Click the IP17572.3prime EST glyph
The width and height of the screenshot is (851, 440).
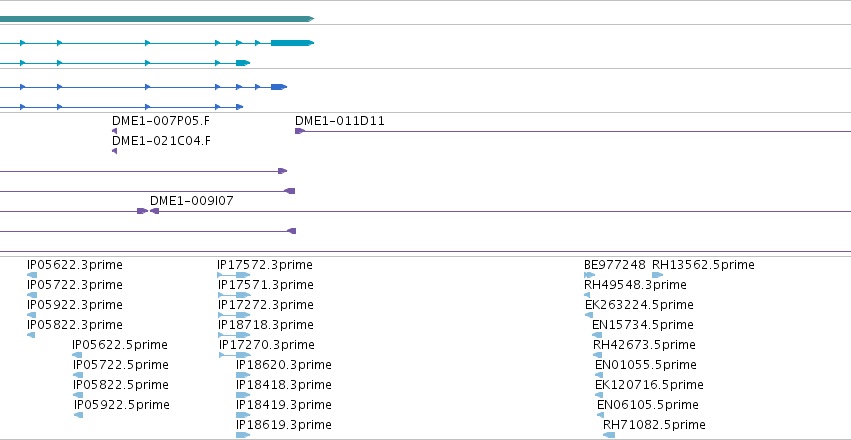tap(233, 275)
